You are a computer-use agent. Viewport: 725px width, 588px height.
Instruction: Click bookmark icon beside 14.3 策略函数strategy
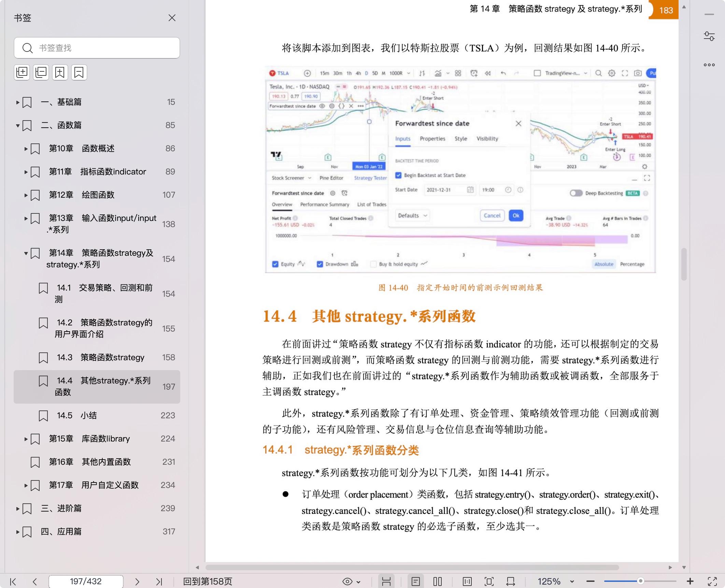pos(43,358)
